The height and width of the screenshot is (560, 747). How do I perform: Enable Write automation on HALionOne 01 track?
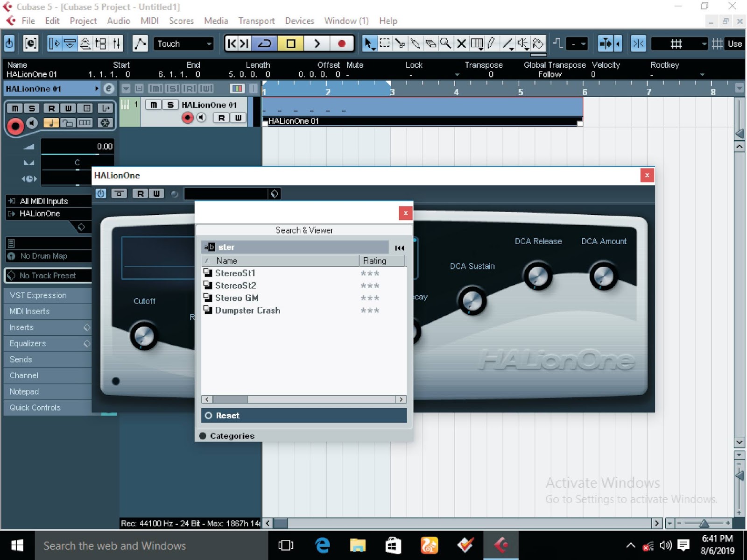[x=238, y=118]
